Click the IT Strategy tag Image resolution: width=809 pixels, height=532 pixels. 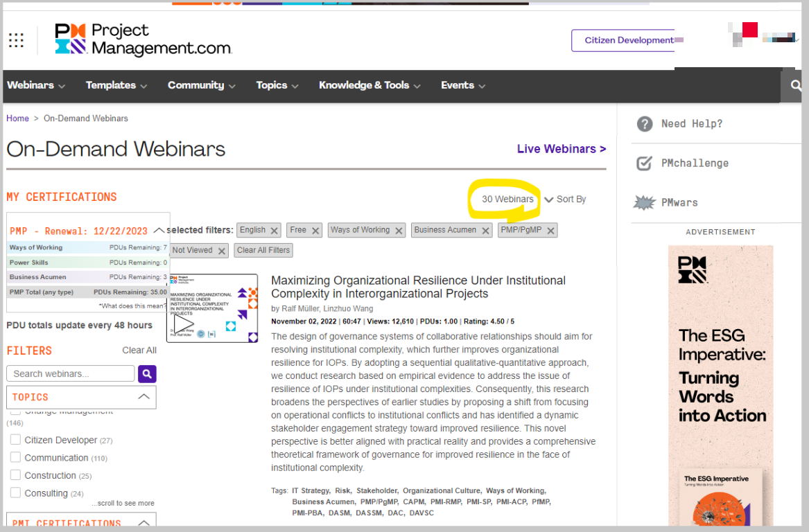tap(311, 490)
